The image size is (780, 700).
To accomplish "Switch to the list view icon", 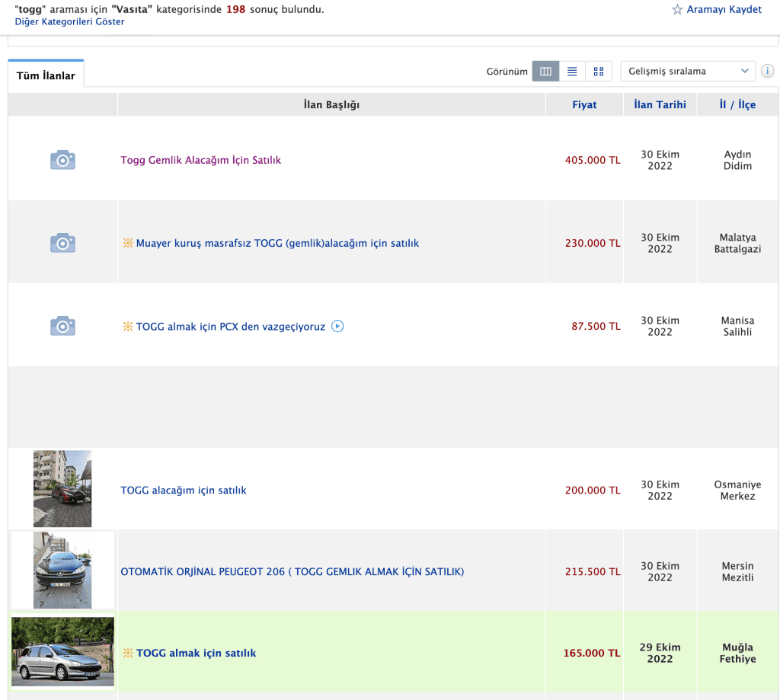I will click(x=572, y=72).
